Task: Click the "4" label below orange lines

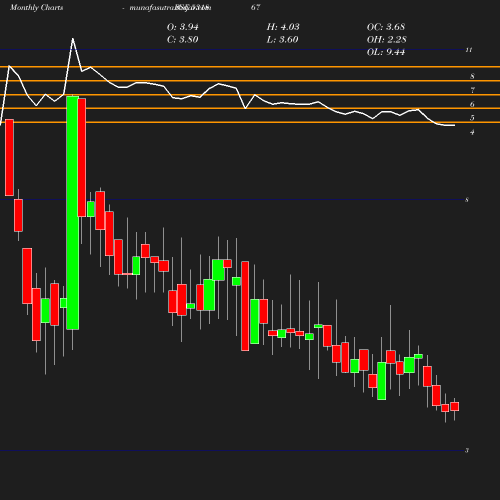Action: pyautogui.click(x=472, y=132)
